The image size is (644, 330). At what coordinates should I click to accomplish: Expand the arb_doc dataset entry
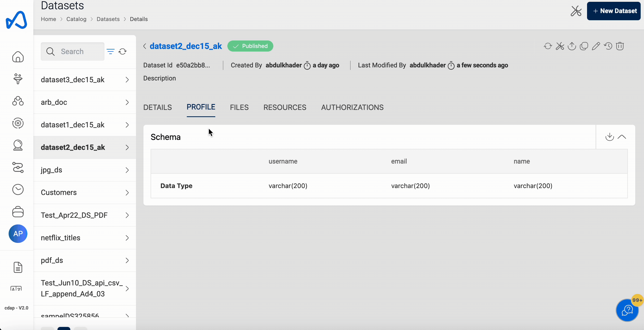tap(127, 102)
